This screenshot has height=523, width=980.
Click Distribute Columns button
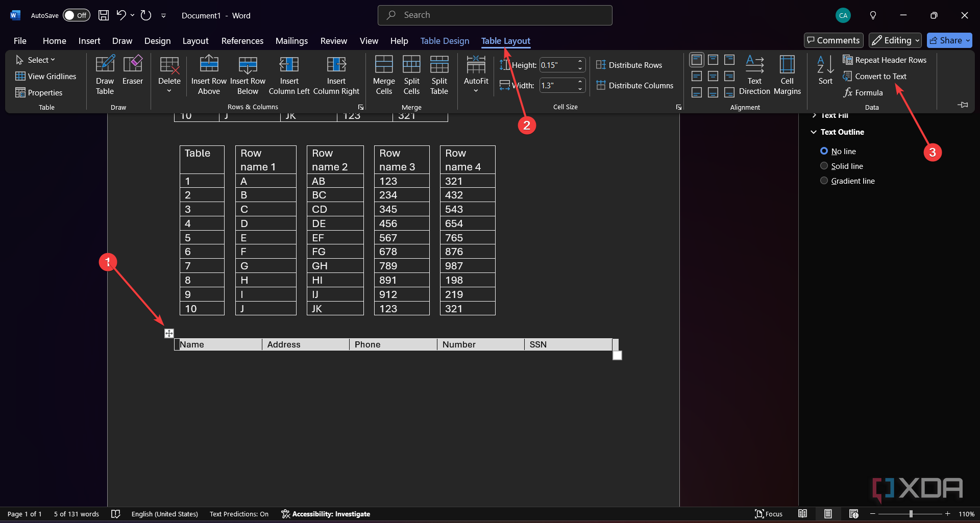[634, 85]
